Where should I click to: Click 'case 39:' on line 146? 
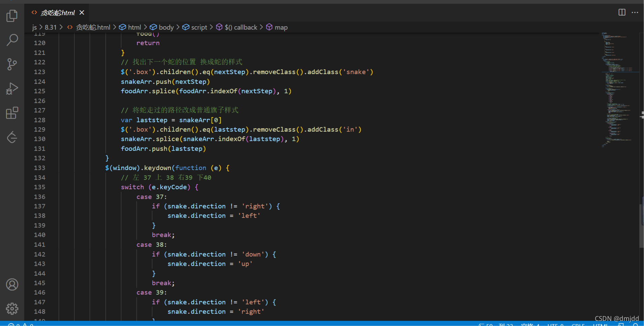coord(152,292)
